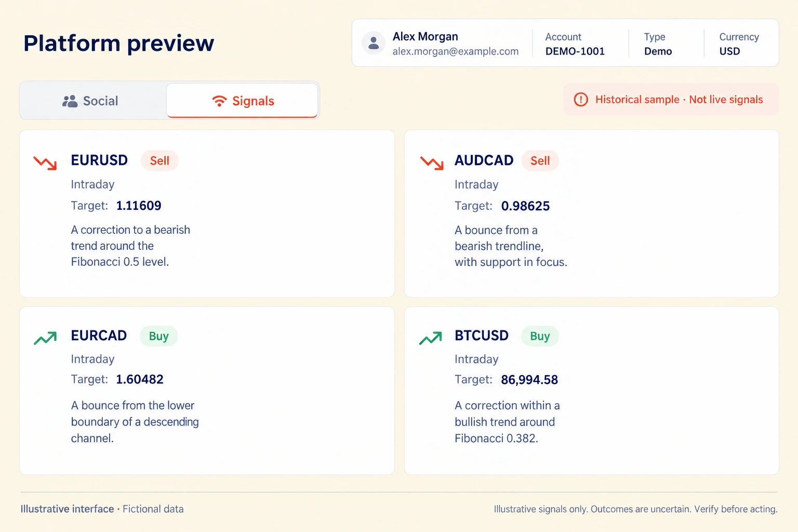Click the 'Illustrative interface · Fictional data' footer text

[x=102, y=509]
